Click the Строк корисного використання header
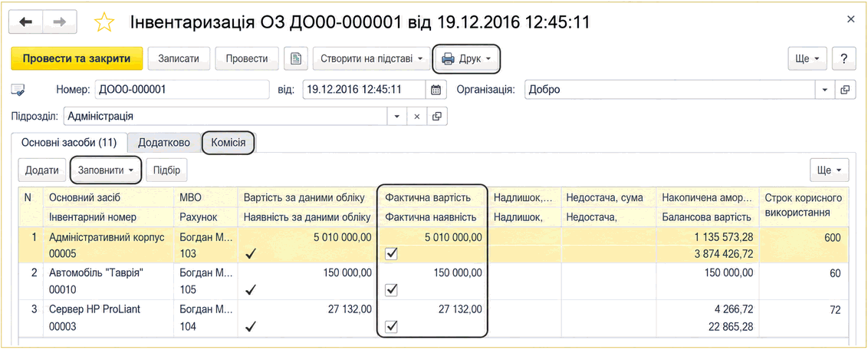868x350 pixels. 804,205
